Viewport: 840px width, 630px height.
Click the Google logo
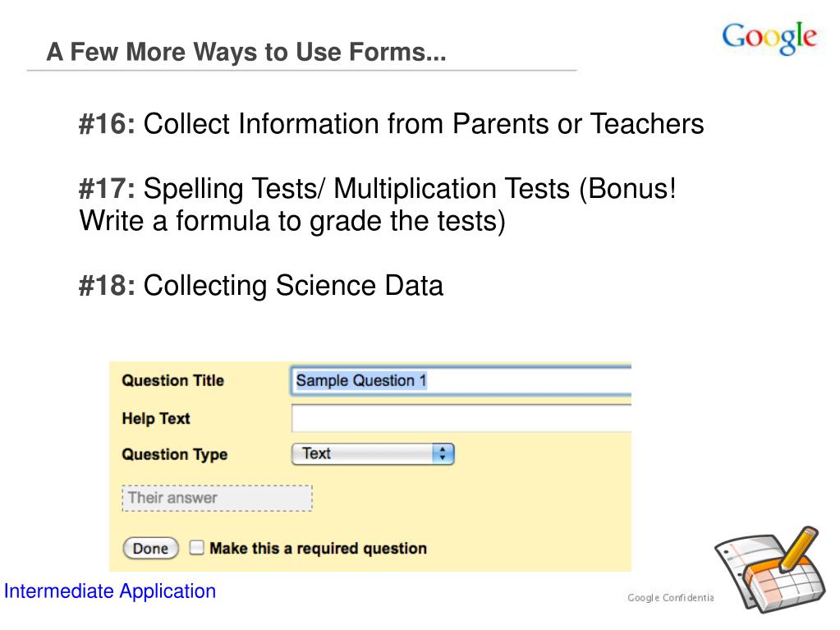769,38
